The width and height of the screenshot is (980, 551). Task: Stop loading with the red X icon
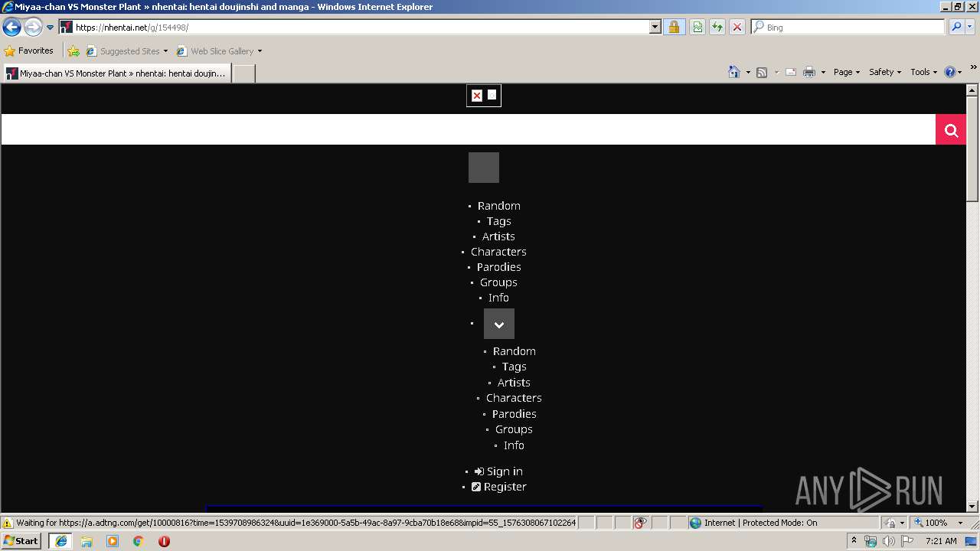click(x=737, y=28)
